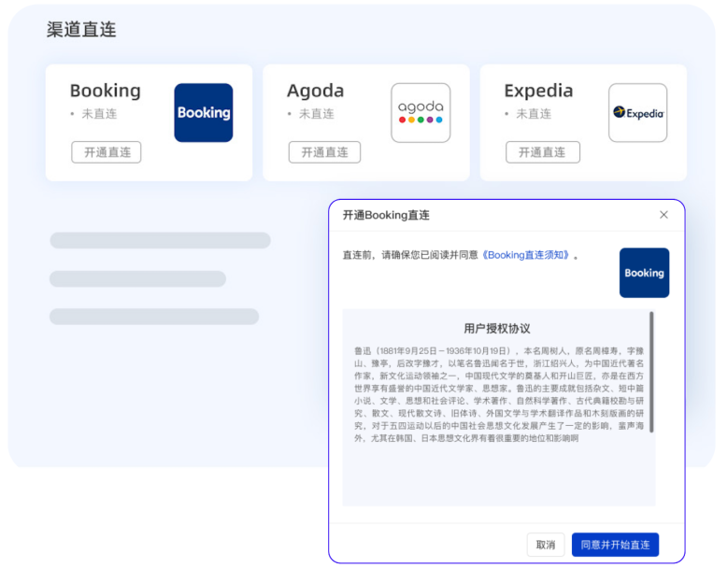Click 同意并开始直连 button
Screen dimensions: 728x568
[615, 545]
